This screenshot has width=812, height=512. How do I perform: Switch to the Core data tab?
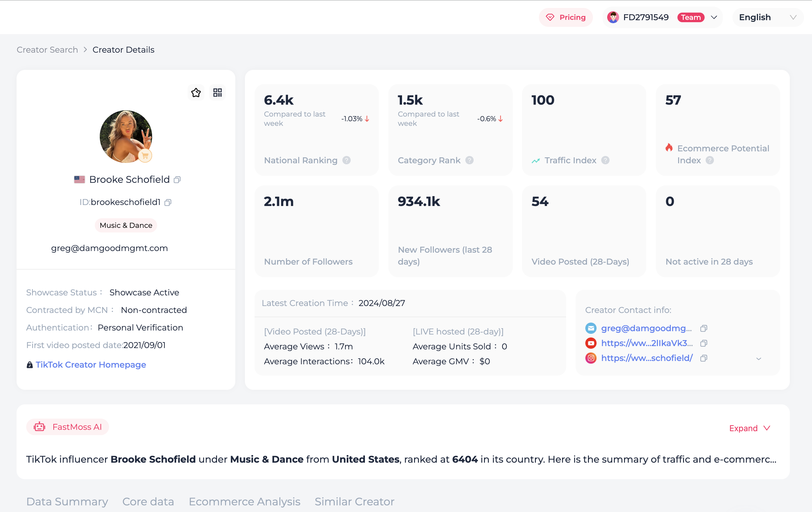pyautogui.click(x=148, y=501)
